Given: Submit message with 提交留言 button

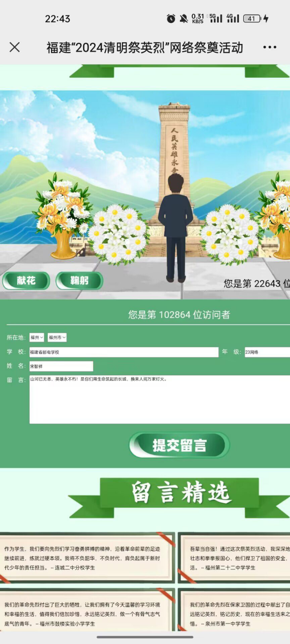Looking at the screenshot, I should 179,445.
